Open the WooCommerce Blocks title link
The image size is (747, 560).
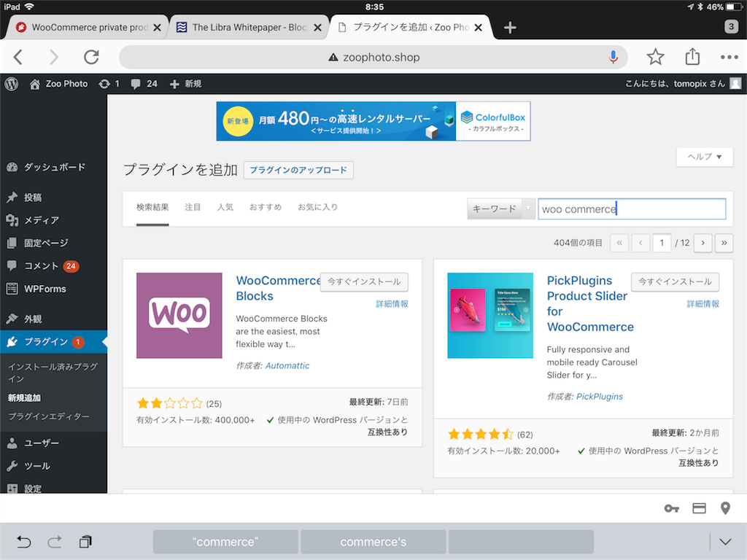278,288
